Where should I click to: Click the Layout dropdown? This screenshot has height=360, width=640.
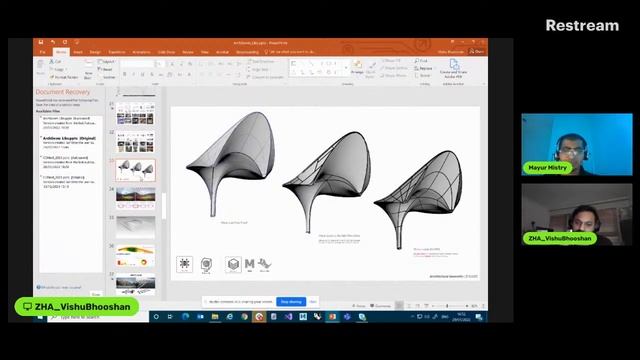(106, 62)
